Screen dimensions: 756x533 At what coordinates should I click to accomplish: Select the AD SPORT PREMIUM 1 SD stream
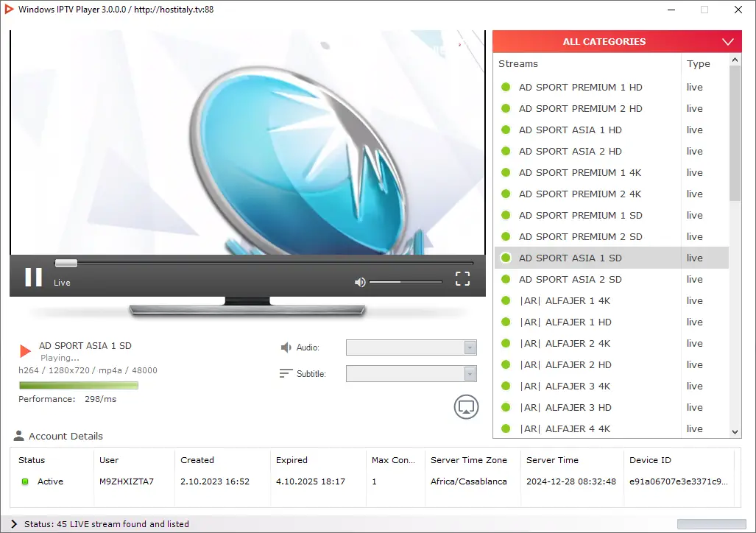[x=611, y=215]
